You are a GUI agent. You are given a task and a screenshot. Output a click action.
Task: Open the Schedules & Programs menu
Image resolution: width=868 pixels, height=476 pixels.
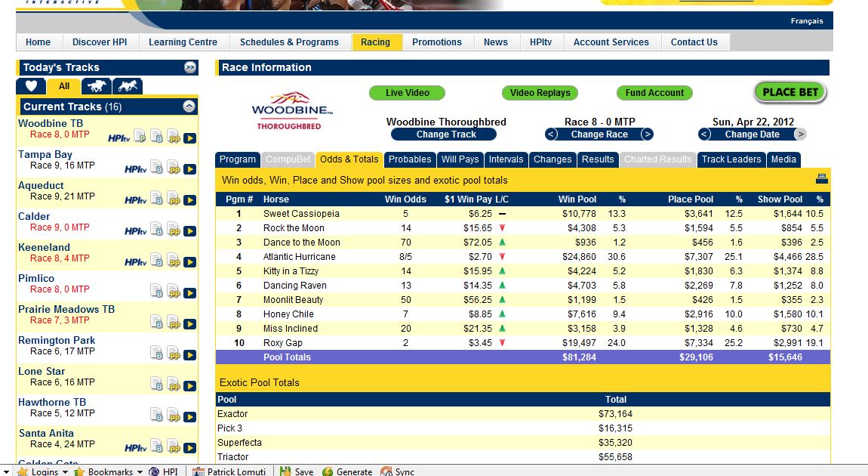pyautogui.click(x=289, y=42)
